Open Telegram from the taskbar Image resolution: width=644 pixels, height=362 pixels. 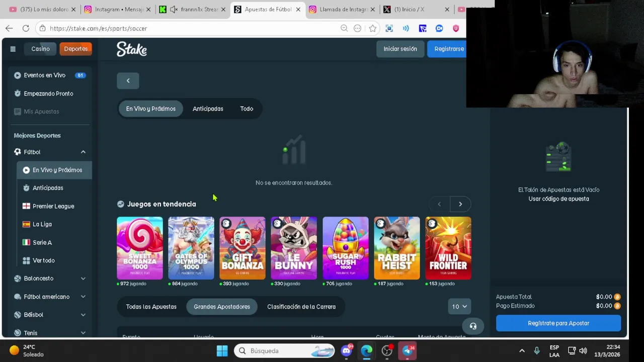(407, 351)
